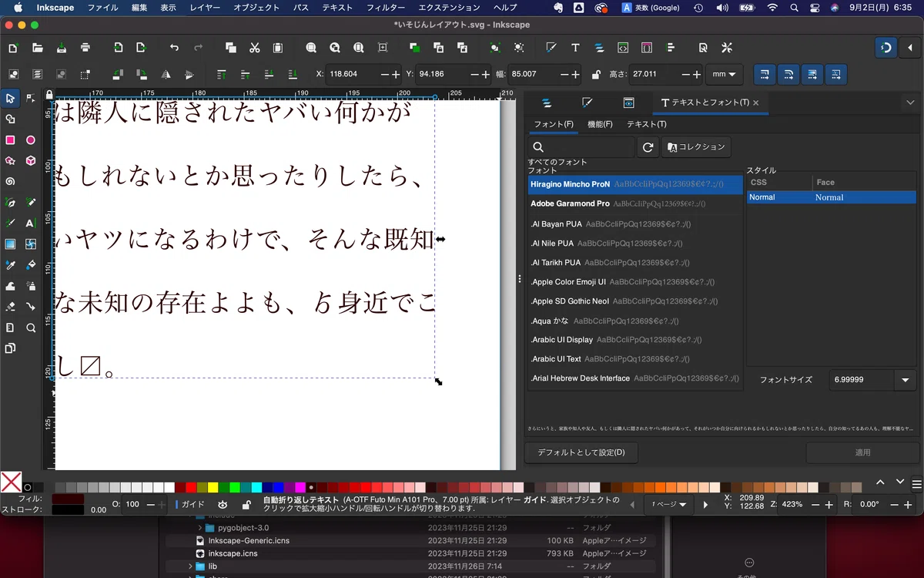Toggle move gradients with object option
The width and height of the screenshot is (924, 578).
(812, 75)
